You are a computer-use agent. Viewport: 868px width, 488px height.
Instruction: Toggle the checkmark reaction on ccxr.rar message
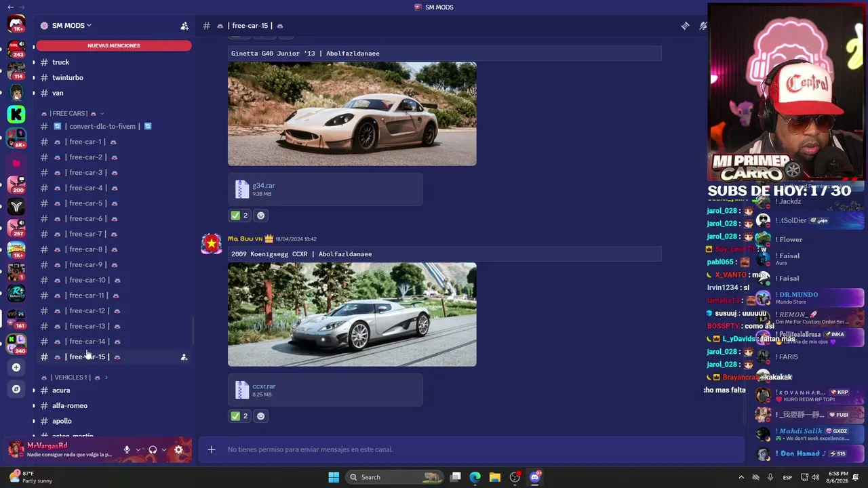(239, 416)
